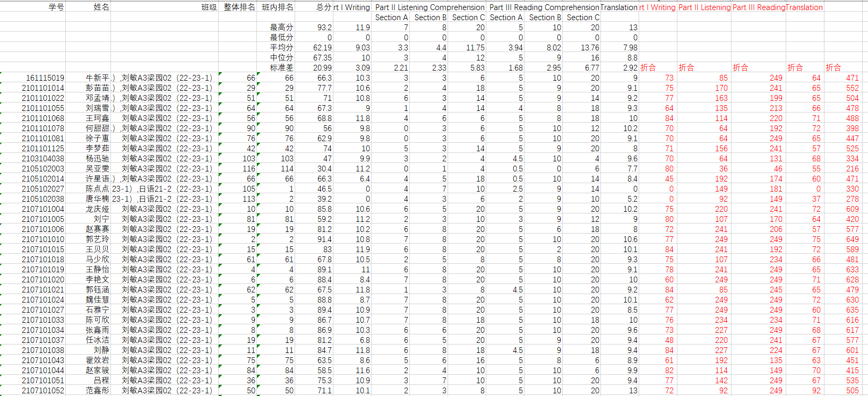868x396 pixels.
Task: Select the 最高分 label cell
Action: tap(281, 28)
